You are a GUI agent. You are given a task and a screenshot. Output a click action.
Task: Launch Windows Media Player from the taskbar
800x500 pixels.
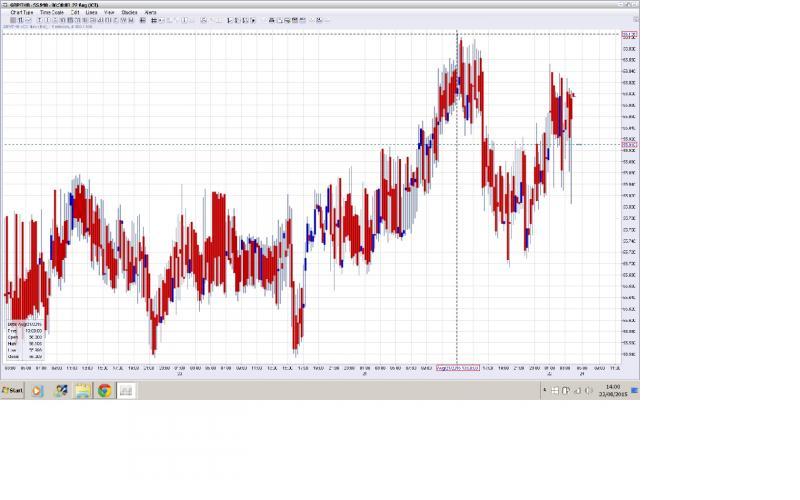(x=37, y=391)
